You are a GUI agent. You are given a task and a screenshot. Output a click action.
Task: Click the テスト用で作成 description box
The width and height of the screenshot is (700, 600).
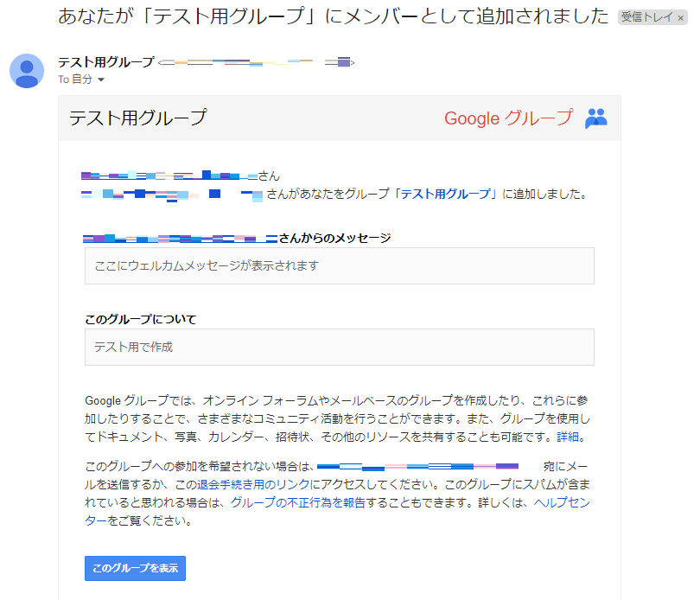click(x=339, y=347)
